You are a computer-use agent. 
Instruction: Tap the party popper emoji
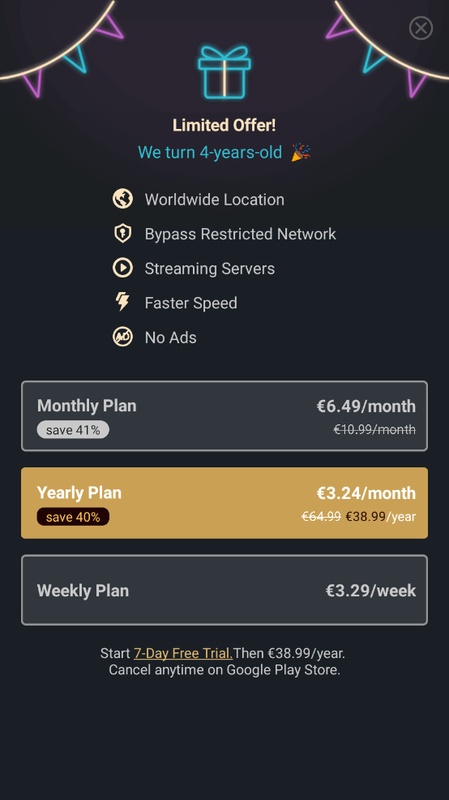(x=301, y=152)
